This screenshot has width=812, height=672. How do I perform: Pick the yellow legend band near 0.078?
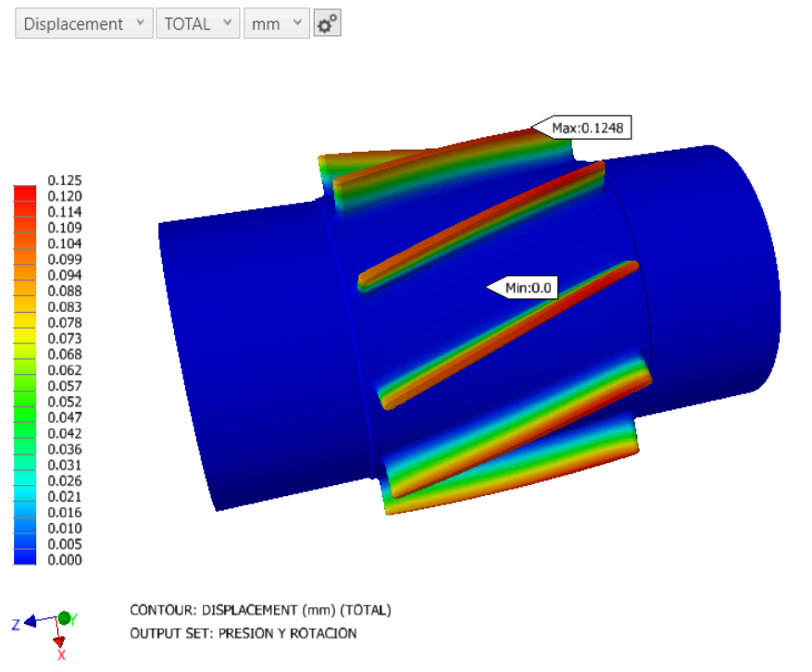[x=25, y=322]
